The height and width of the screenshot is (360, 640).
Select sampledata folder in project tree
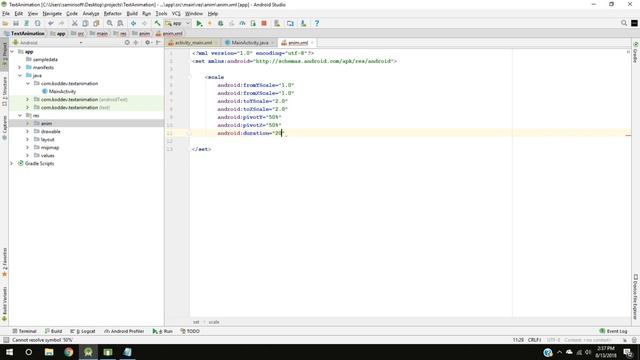click(x=45, y=60)
